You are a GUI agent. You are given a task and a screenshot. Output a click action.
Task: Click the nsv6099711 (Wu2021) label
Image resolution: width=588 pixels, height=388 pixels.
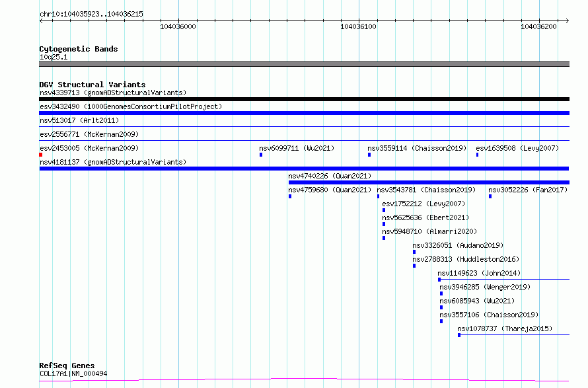coord(297,148)
